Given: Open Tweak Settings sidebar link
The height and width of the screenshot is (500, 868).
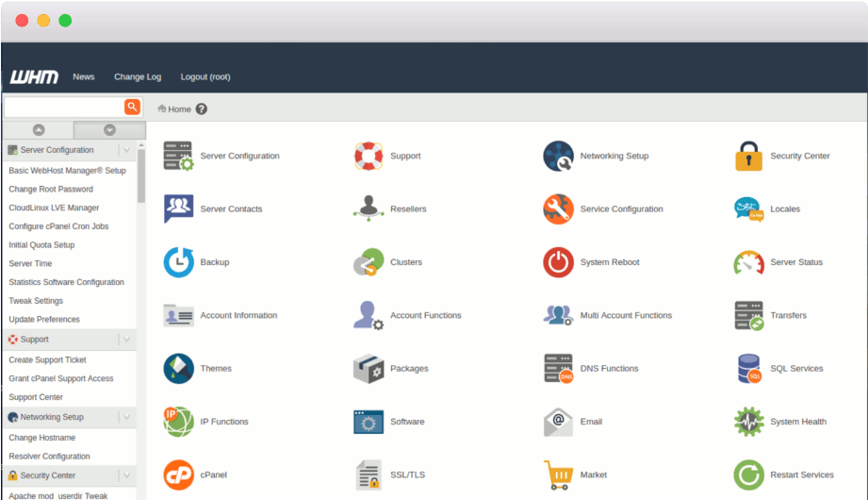Looking at the screenshot, I should (x=36, y=300).
